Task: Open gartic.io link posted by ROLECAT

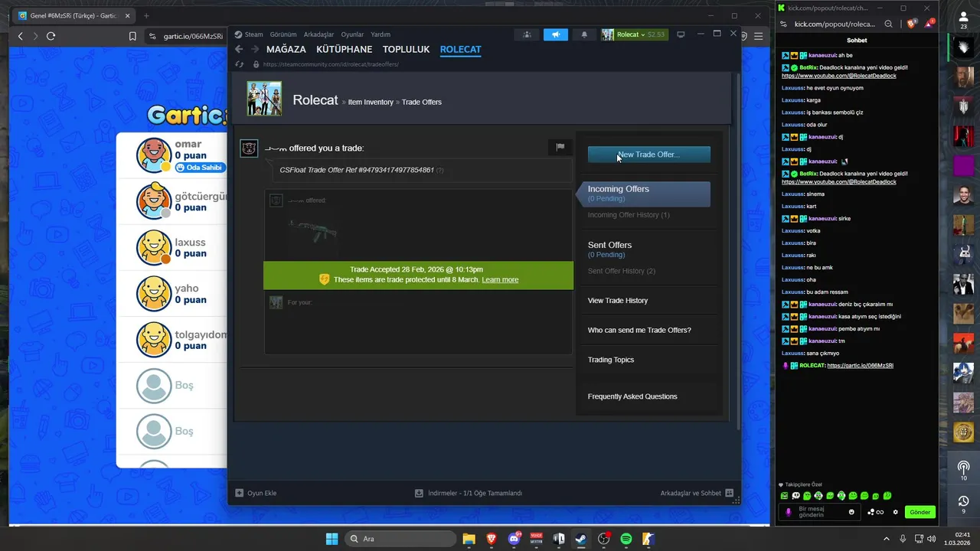Action: 860,366
